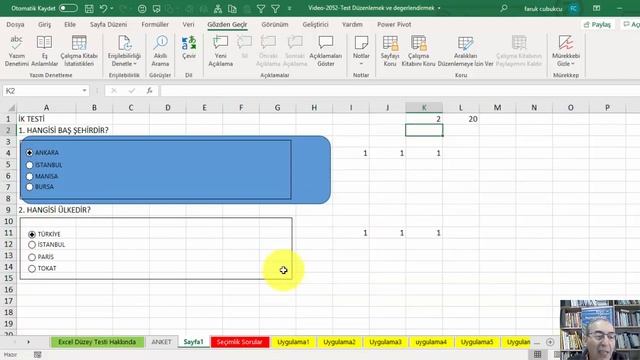Click the Paylaş button
This screenshot has height=360, width=640.
598,24
